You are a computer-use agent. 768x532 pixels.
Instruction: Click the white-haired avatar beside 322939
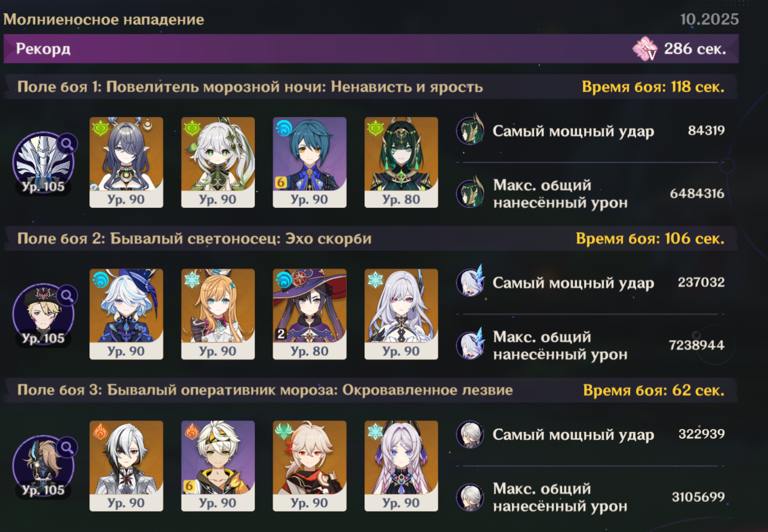click(470, 434)
